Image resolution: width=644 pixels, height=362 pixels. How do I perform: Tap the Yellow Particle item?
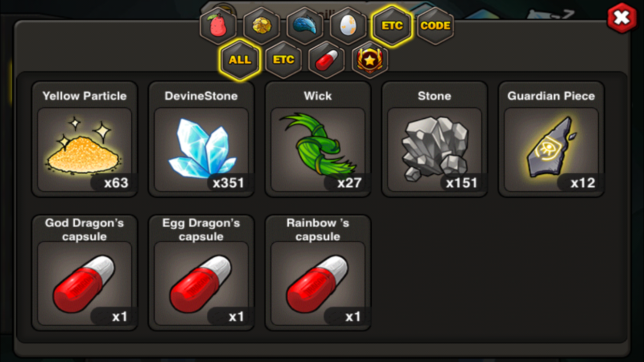click(x=84, y=139)
